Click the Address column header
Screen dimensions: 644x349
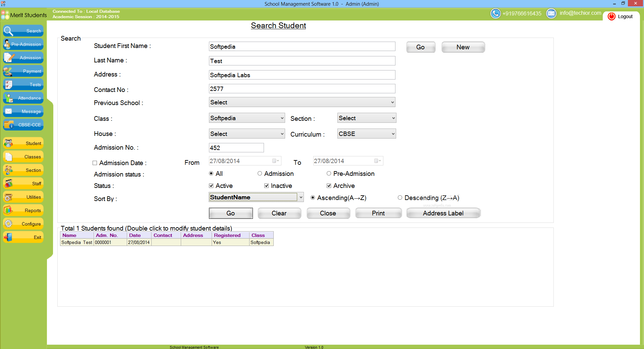pyautogui.click(x=197, y=235)
